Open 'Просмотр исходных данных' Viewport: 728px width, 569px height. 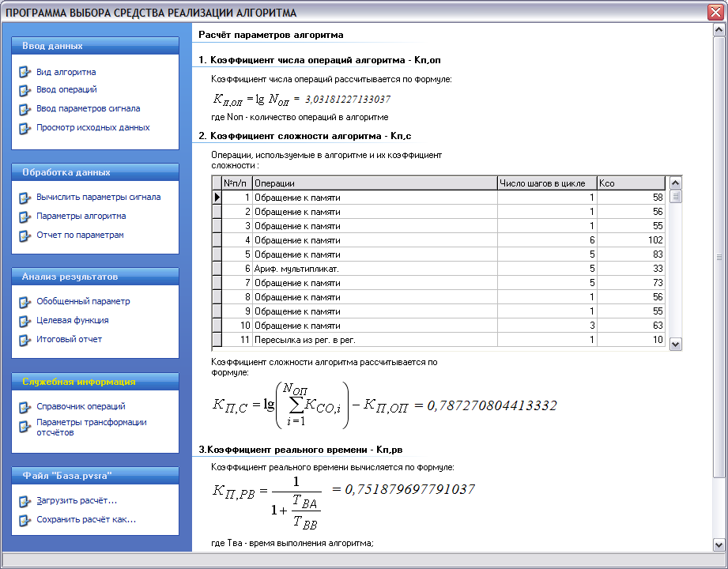(x=92, y=127)
